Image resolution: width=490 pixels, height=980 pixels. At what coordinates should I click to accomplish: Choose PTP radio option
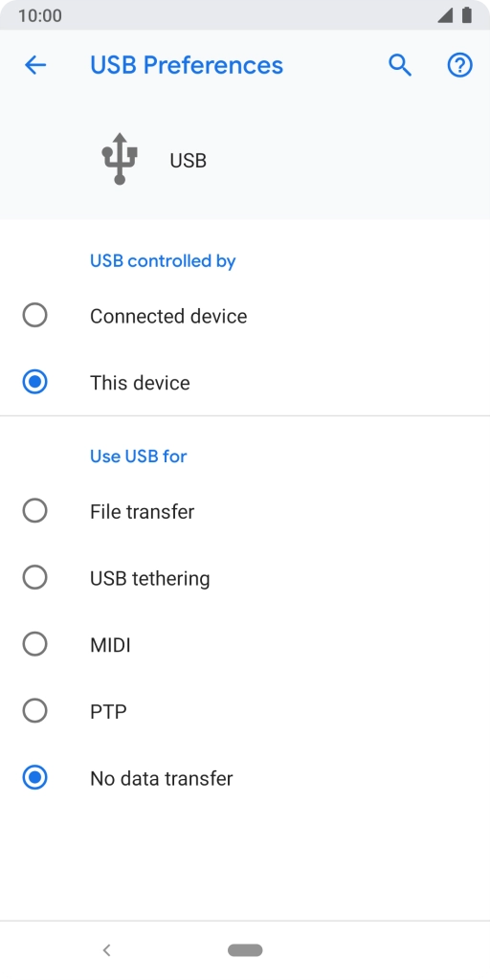[35, 711]
